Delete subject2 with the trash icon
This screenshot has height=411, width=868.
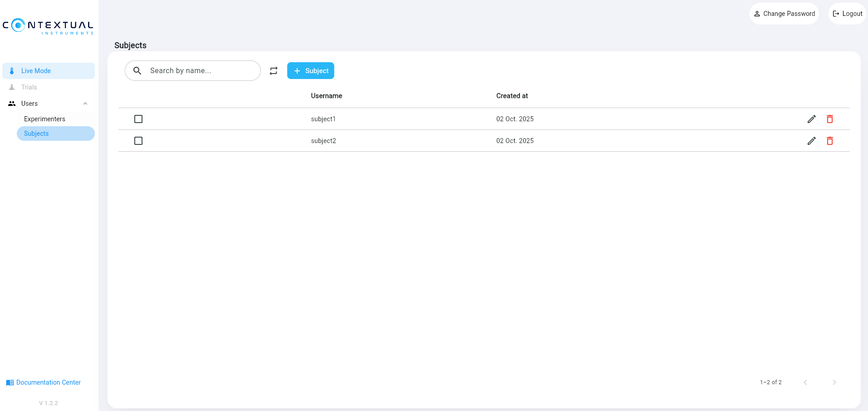(829, 141)
